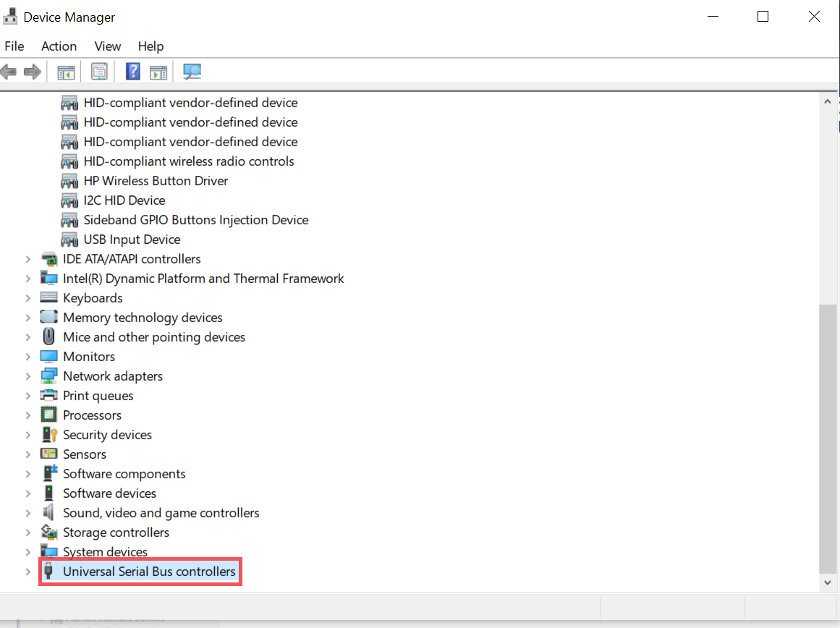Select Universal Serial Bus controllers label
840x628 pixels.
pyautogui.click(x=150, y=571)
